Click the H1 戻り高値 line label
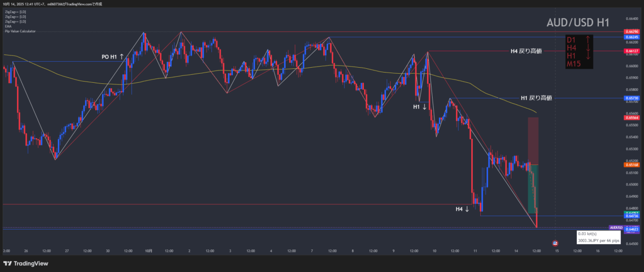This screenshot has height=272, width=644. 536,98
